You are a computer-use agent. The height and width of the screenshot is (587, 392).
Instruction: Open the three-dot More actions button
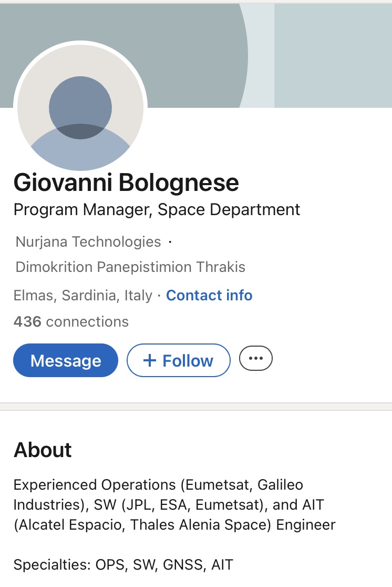256,359
